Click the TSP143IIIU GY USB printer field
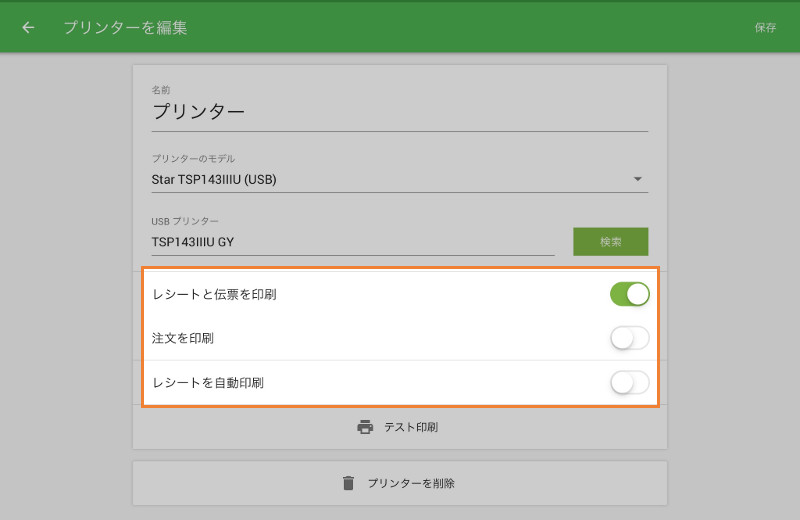Screen dimensions: 800x520 (x=352, y=241)
